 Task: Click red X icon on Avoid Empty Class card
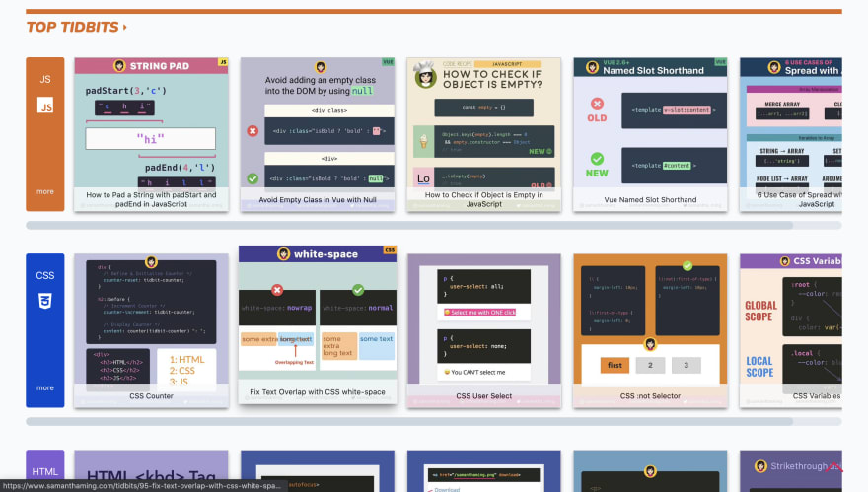click(x=253, y=131)
